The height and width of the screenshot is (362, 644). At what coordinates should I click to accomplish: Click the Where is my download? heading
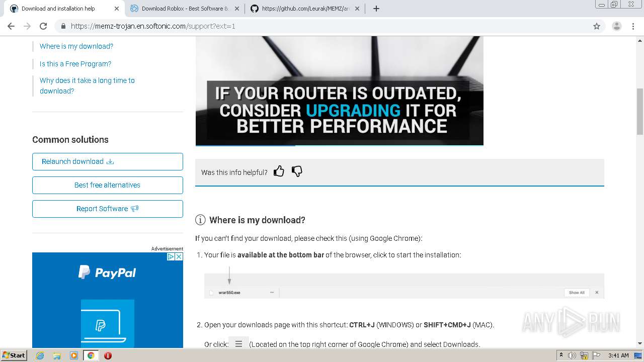[x=257, y=220]
